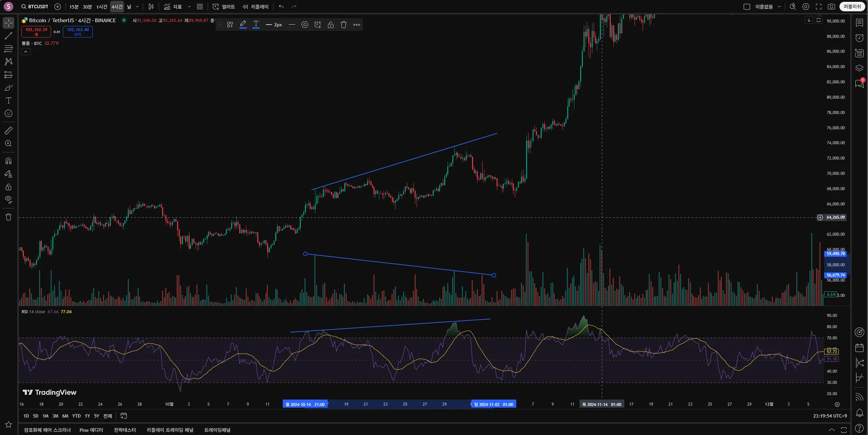Open drawing templates in floating toolbar
868x435 pixels.
pos(230,25)
